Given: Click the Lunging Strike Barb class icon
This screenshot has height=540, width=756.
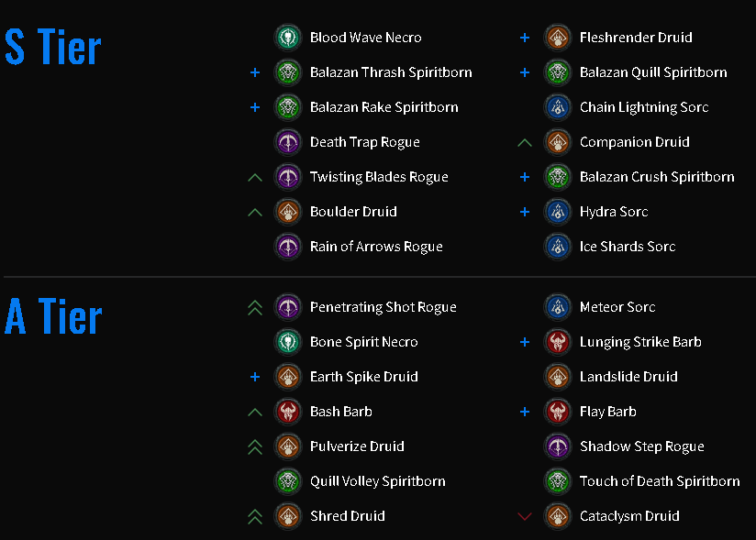Looking at the screenshot, I should coord(558,342).
